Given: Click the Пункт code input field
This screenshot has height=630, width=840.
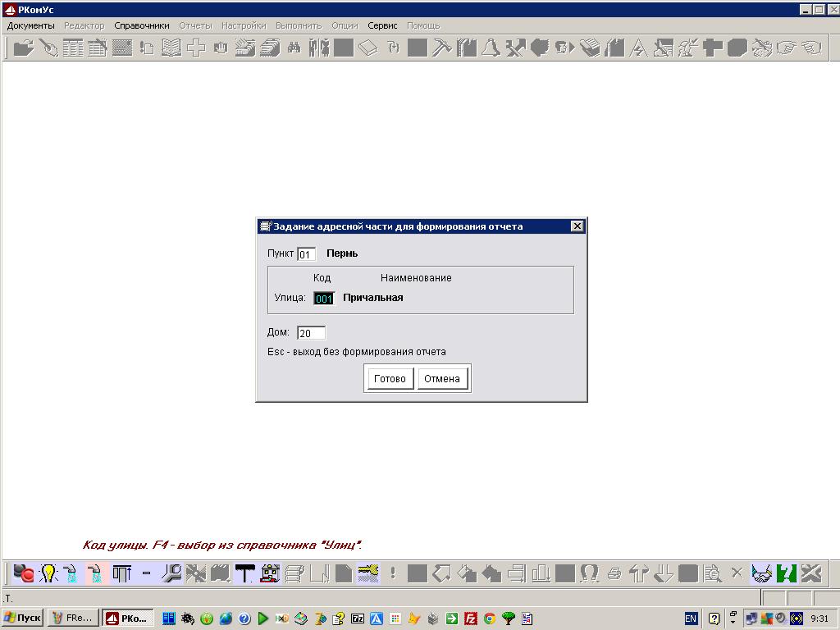Looking at the screenshot, I should (x=306, y=254).
